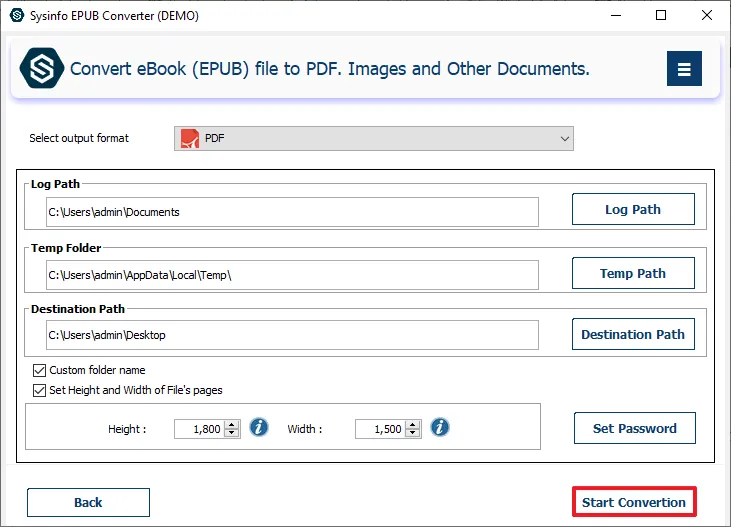The width and height of the screenshot is (731, 527).
Task: Click the 'Select output format' label
Action: [x=79, y=138]
